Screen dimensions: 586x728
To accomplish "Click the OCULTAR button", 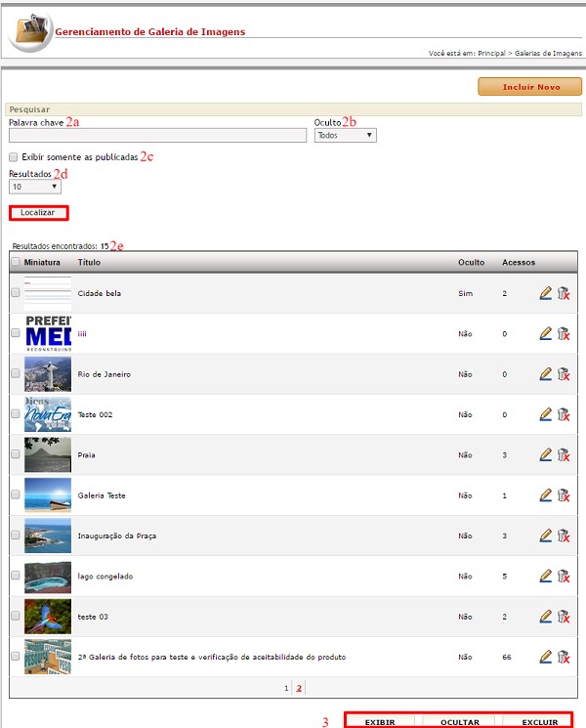I will (x=460, y=722).
